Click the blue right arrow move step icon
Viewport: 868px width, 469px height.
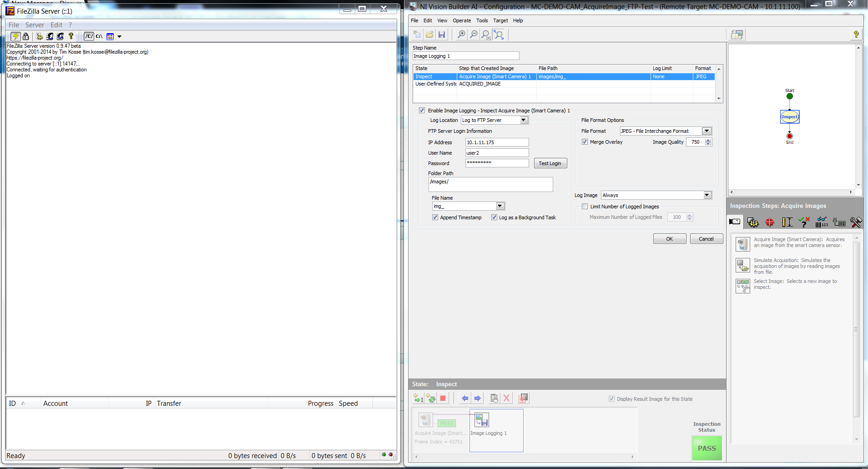pos(477,398)
